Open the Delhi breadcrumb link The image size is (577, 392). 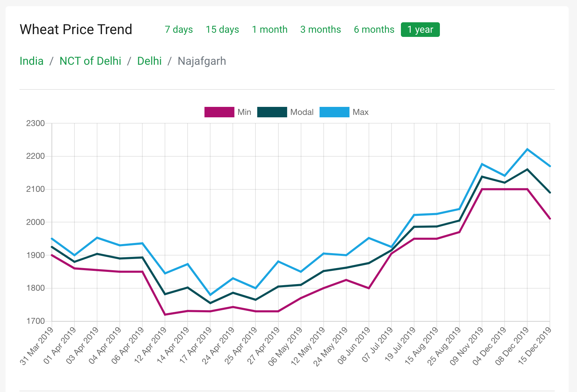click(150, 61)
